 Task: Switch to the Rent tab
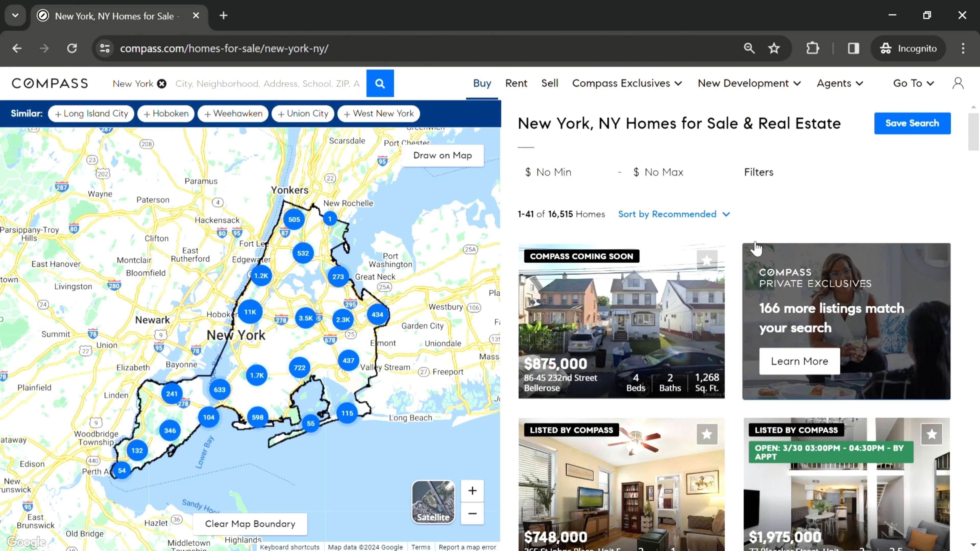[x=516, y=83]
